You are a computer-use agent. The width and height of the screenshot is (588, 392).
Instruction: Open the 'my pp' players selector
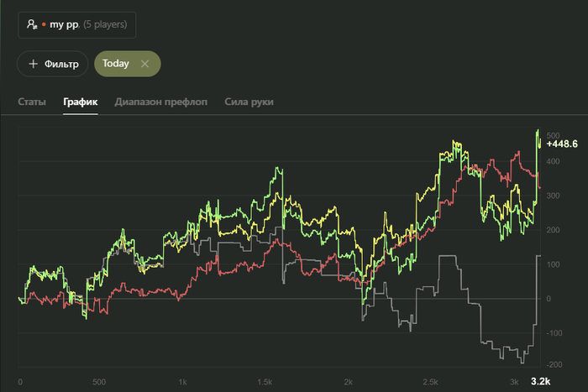[x=77, y=25]
